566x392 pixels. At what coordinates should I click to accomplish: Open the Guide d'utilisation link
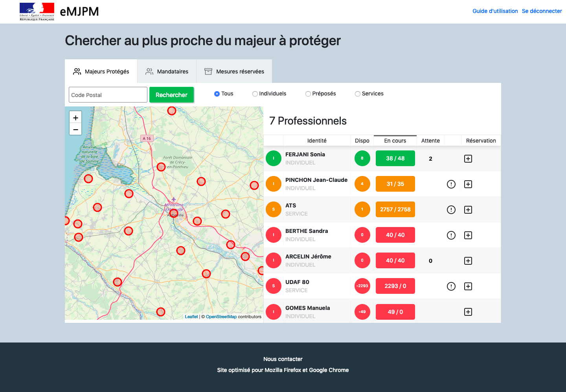click(495, 11)
